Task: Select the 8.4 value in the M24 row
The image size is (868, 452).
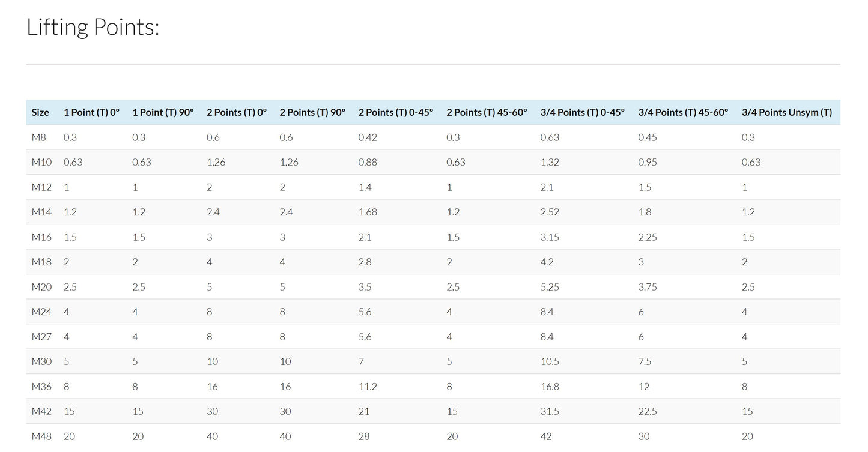Action: click(x=547, y=312)
